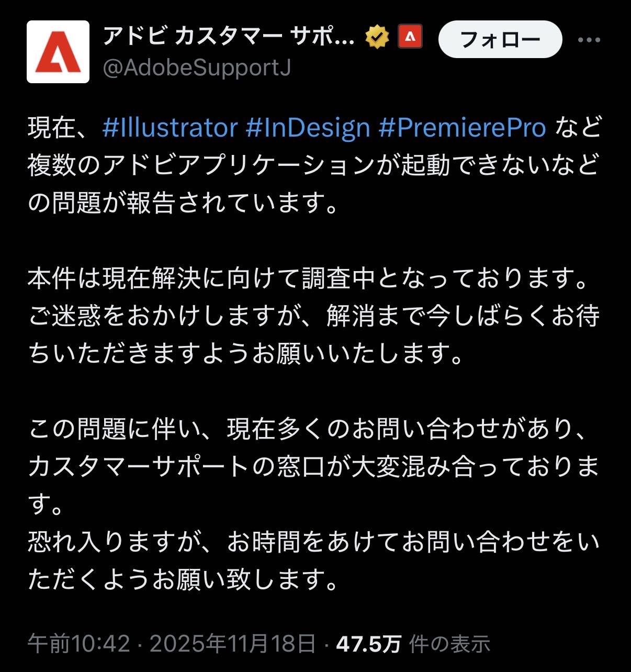Open the #Illustrator hashtag
The image size is (631, 672).
coord(170,128)
